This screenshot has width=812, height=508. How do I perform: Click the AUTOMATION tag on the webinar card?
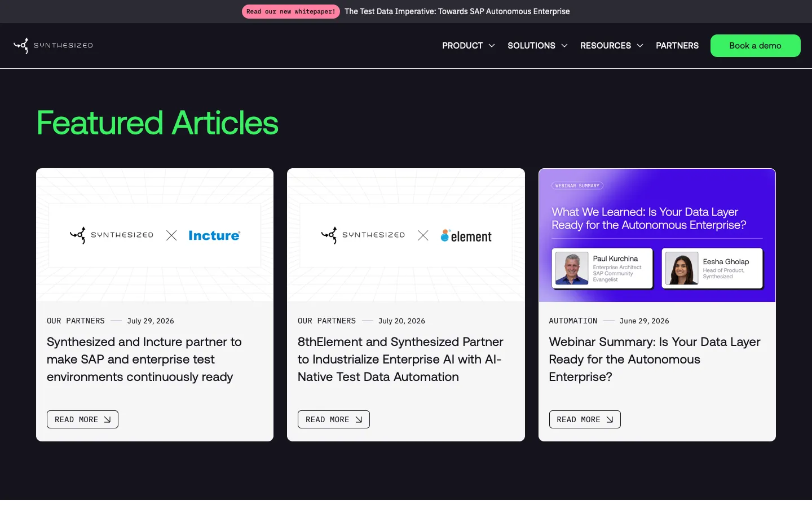573,321
